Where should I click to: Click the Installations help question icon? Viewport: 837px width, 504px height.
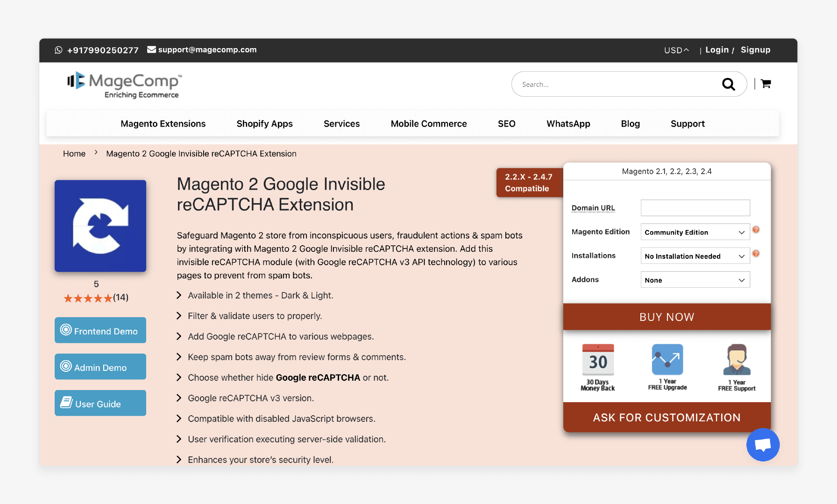click(756, 253)
